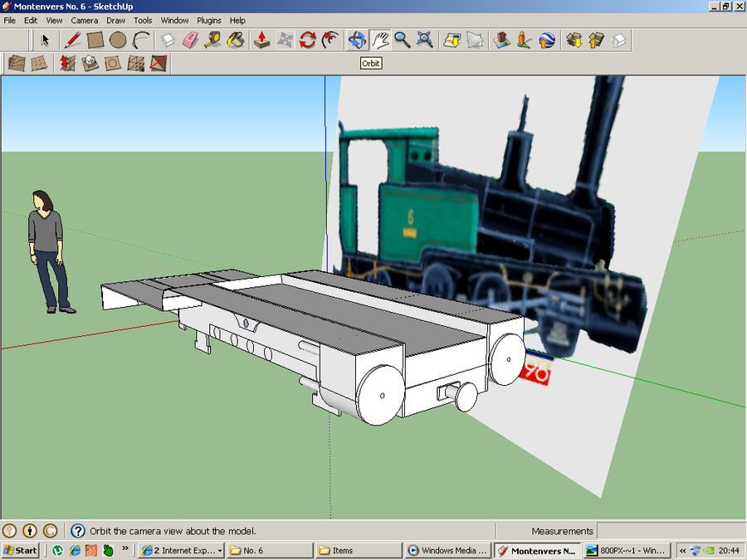Viewport: 747px width, 560px height.
Task: Select the Zoom magnifier tool
Action: coord(402,40)
